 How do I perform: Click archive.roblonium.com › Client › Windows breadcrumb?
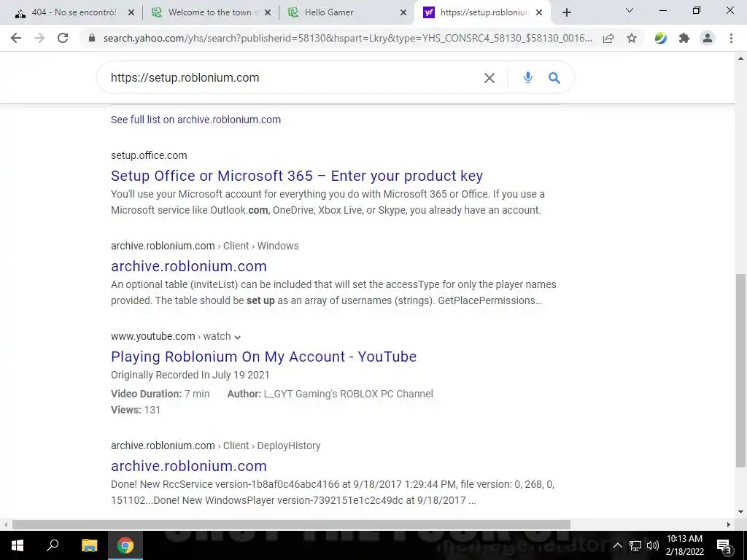205,246
